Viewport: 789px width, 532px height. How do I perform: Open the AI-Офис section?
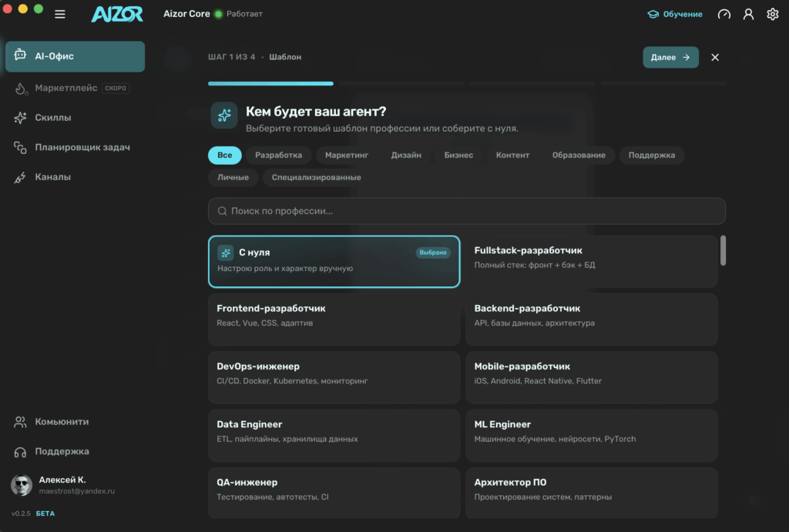75,56
